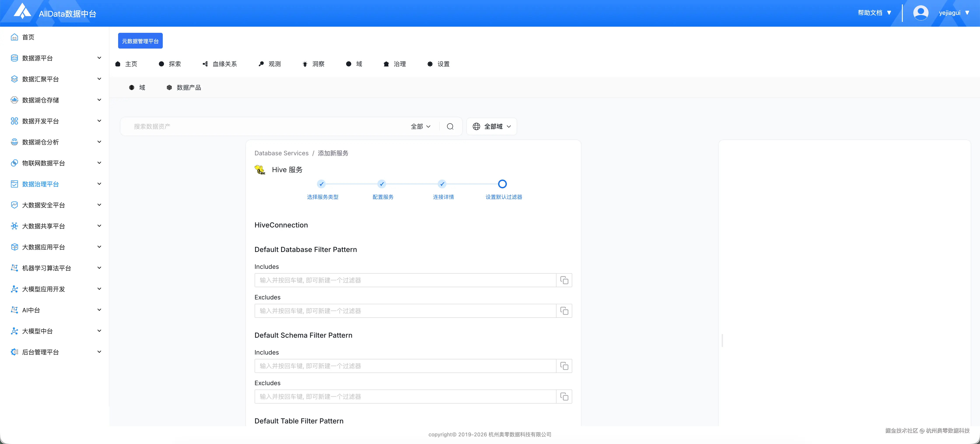Image resolution: width=980 pixels, height=444 pixels.
Task: Copy Database filter Includes via copy icon
Action: [x=564, y=280]
